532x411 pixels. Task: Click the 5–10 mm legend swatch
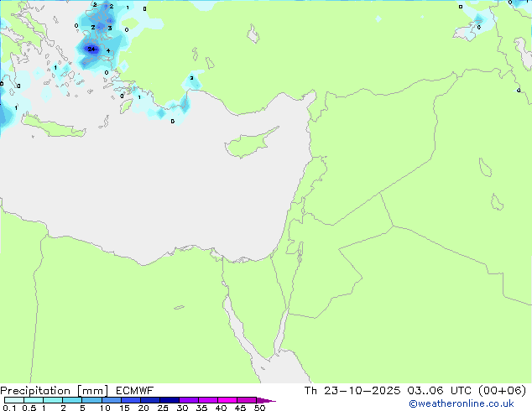click(x=92, y=400)
